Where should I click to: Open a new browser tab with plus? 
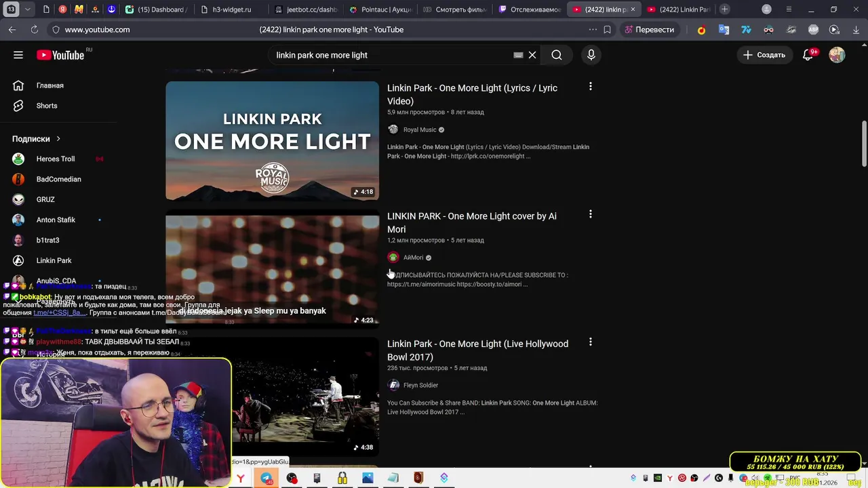(x=725, y=9)
